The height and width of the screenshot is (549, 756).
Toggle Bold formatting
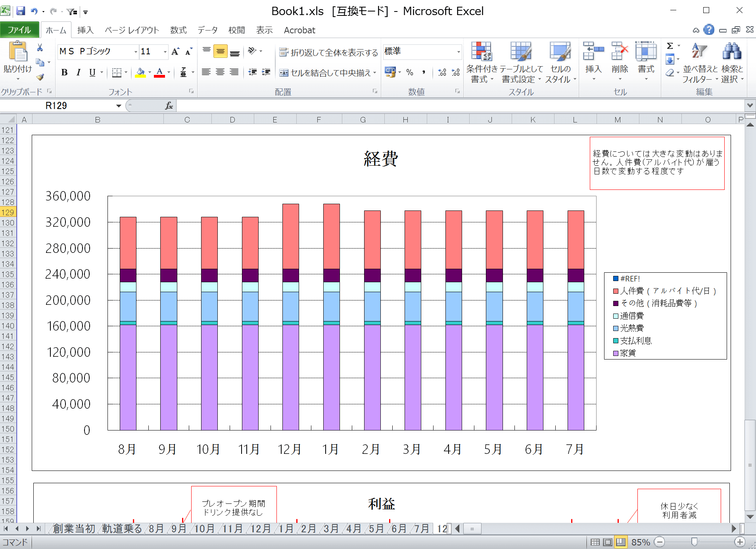pos(64,73)
